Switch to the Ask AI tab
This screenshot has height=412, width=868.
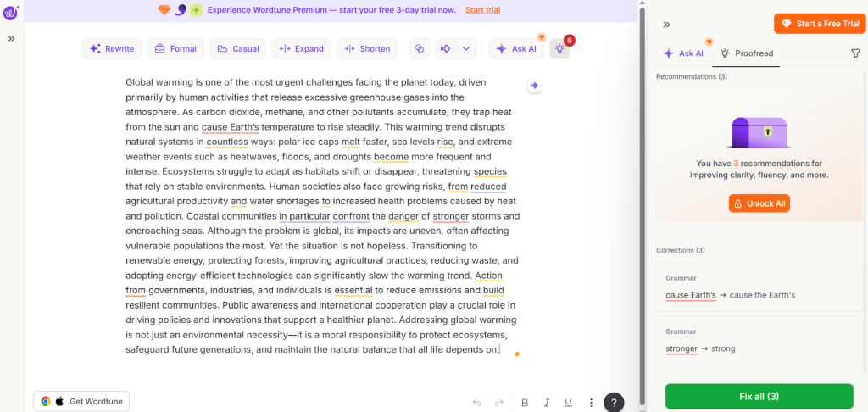pyautogui.click(x=684, y=53)
